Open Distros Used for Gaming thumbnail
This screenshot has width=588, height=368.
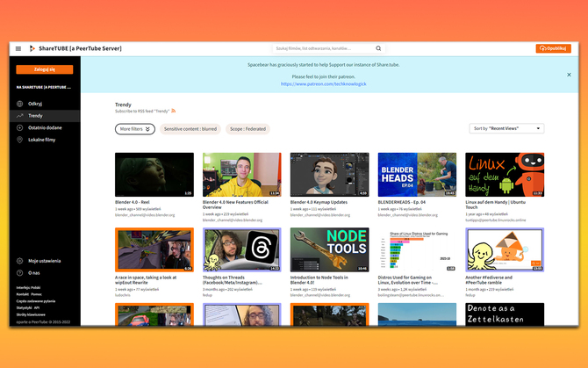click(417, 249)
